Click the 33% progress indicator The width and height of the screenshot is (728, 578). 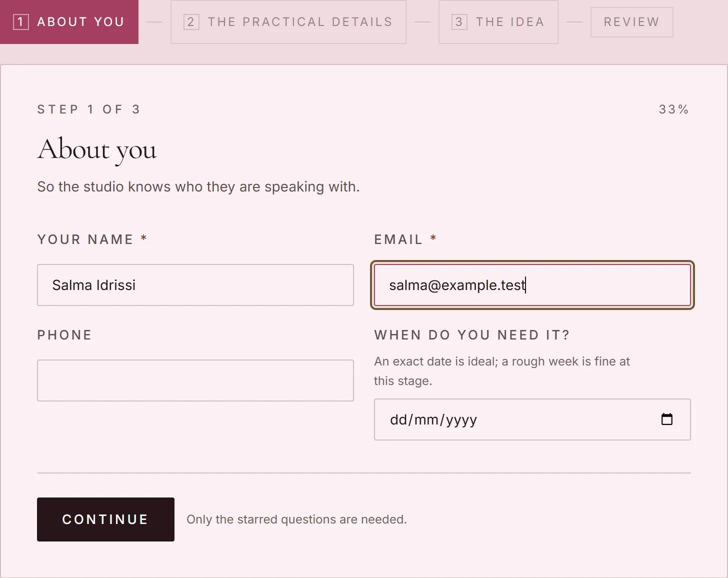pos(673,109)
